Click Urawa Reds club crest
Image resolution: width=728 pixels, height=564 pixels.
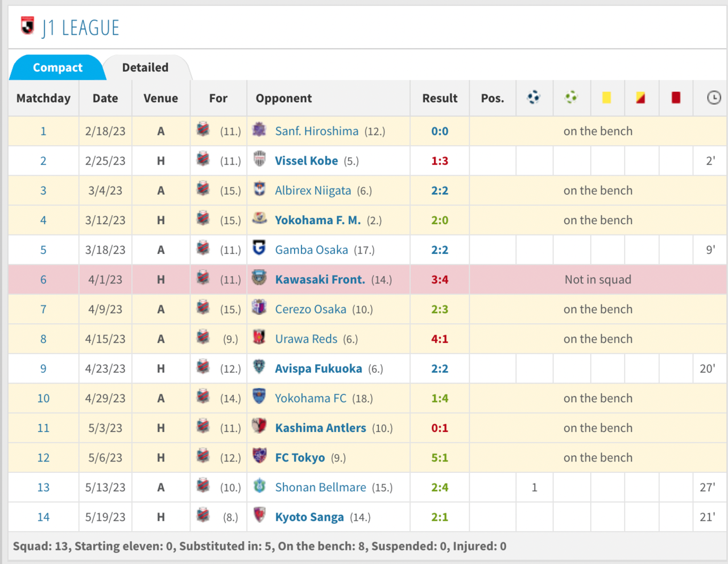click(x=259, y=336)
